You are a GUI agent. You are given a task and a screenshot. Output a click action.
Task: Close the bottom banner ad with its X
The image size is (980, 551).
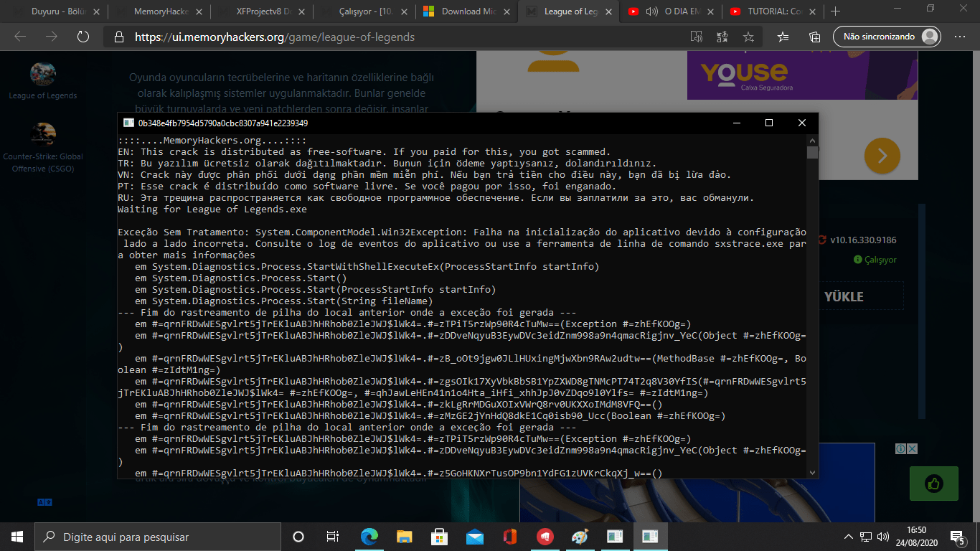[x=912, y=449]
